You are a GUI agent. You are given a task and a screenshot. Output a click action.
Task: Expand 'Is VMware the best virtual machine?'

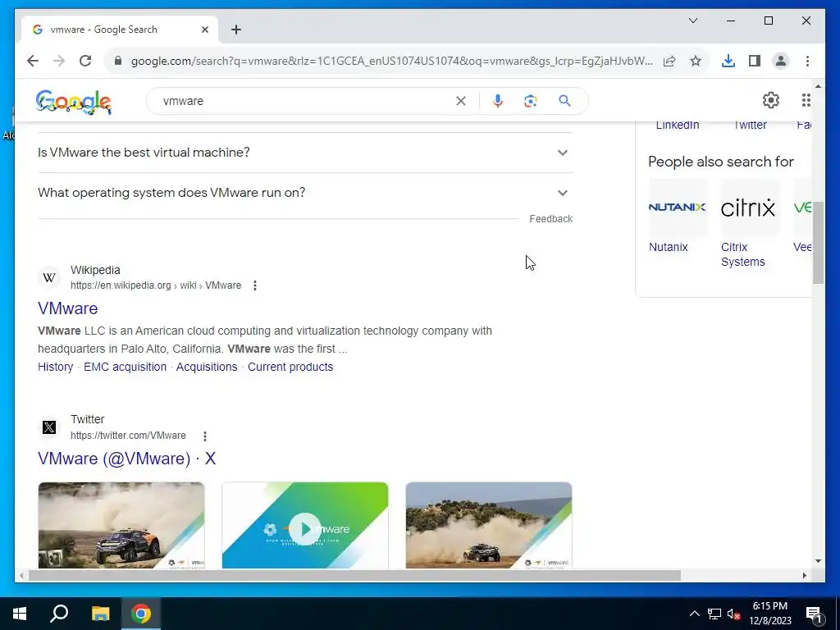coord(305,153)
